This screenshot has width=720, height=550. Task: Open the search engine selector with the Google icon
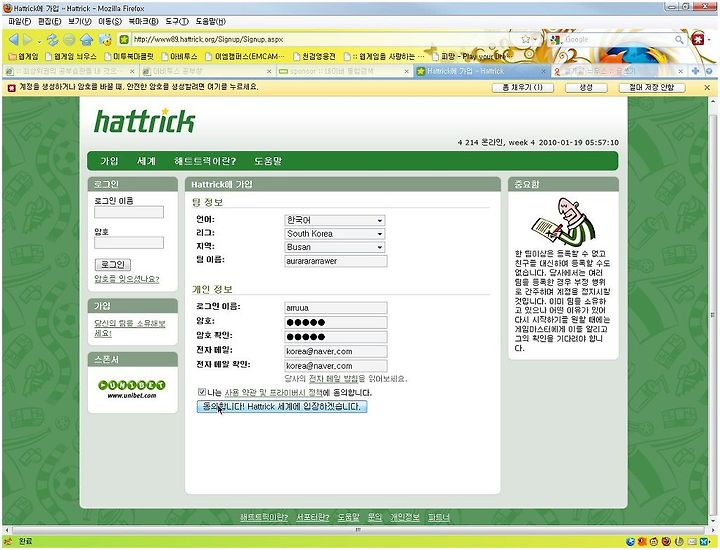[556, 39]
